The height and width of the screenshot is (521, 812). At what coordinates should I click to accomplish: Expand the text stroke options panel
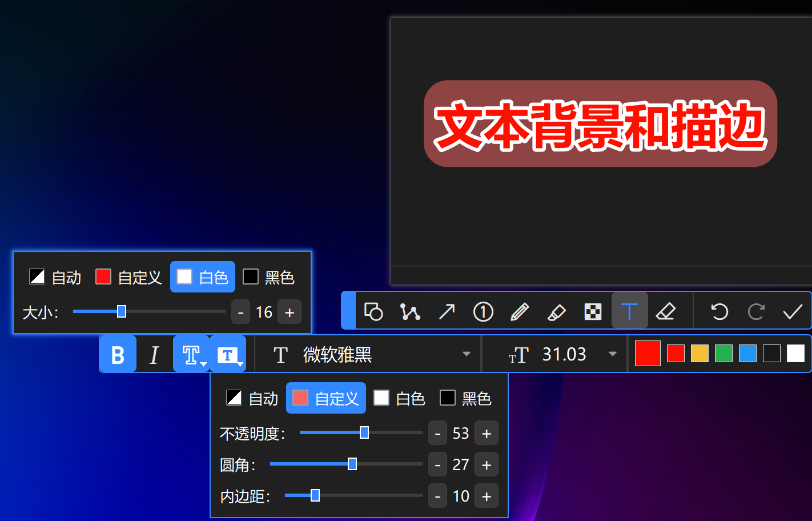click(x=191, y=354)
